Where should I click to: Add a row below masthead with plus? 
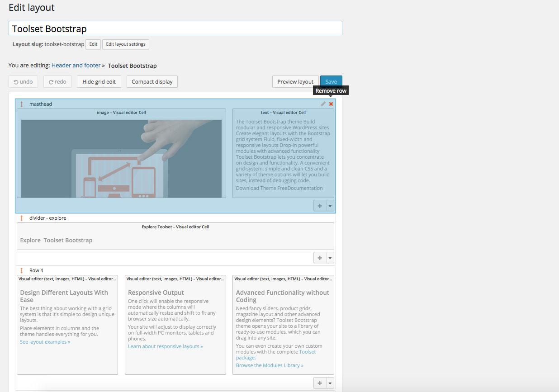pos(320,206)
